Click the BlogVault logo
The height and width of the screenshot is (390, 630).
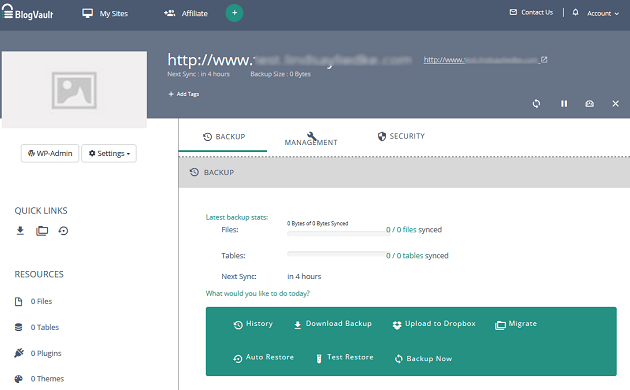[27, 12]
